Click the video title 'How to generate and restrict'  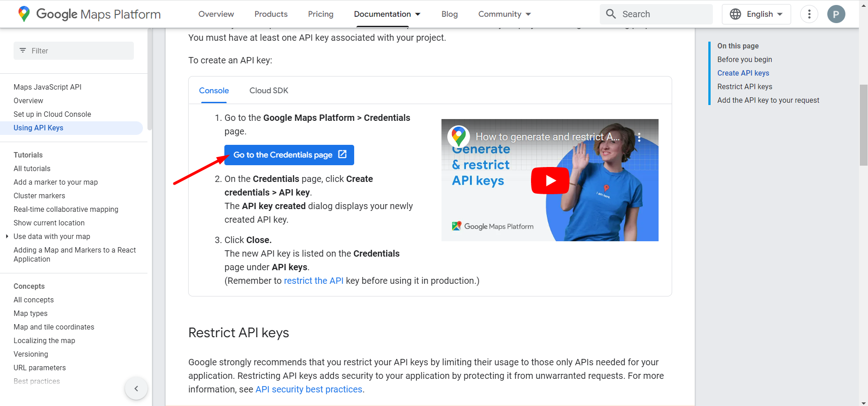(547, 137)
